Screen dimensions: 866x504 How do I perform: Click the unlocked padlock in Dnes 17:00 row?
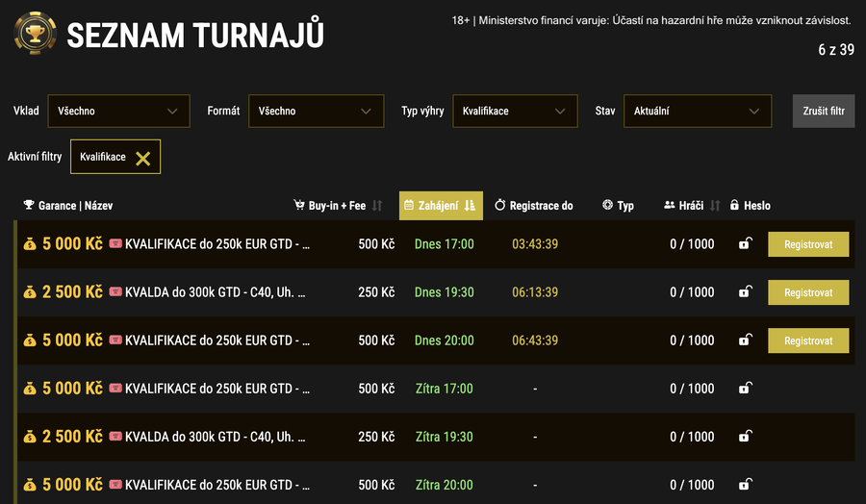click(746, 243)
